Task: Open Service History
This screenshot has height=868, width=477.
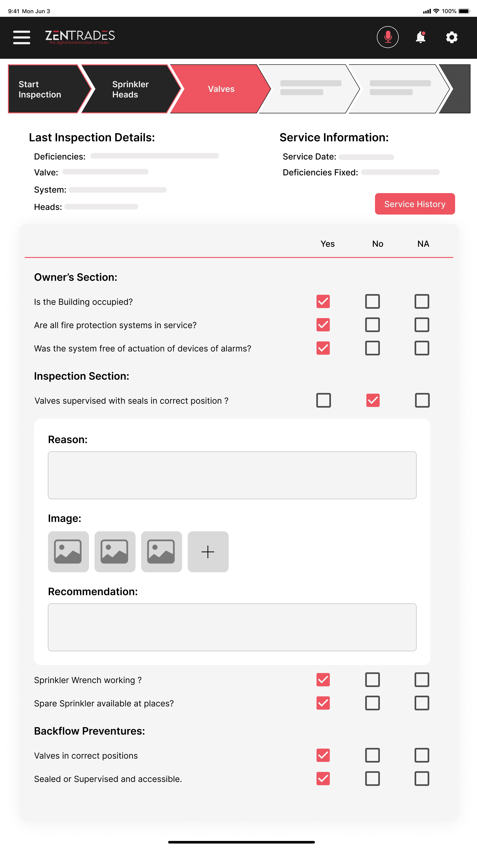Action: (x=415, y=204)
